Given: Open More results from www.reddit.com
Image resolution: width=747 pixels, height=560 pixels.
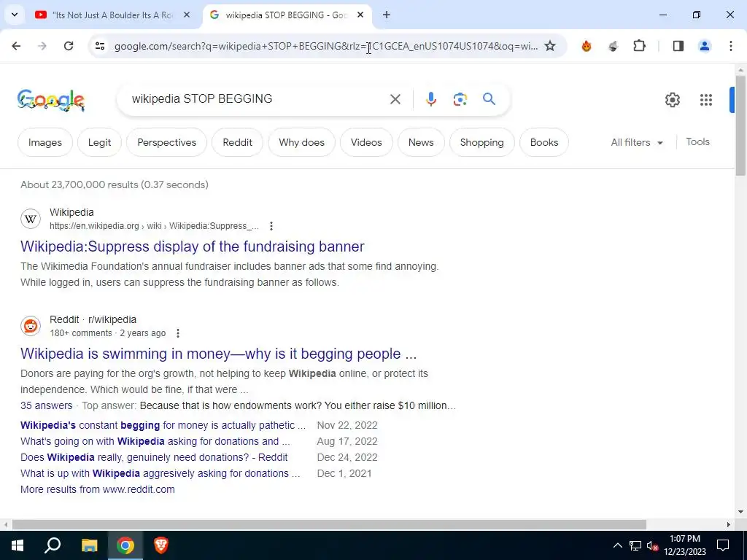Looking at the screenshot, I should click(98, 489).
